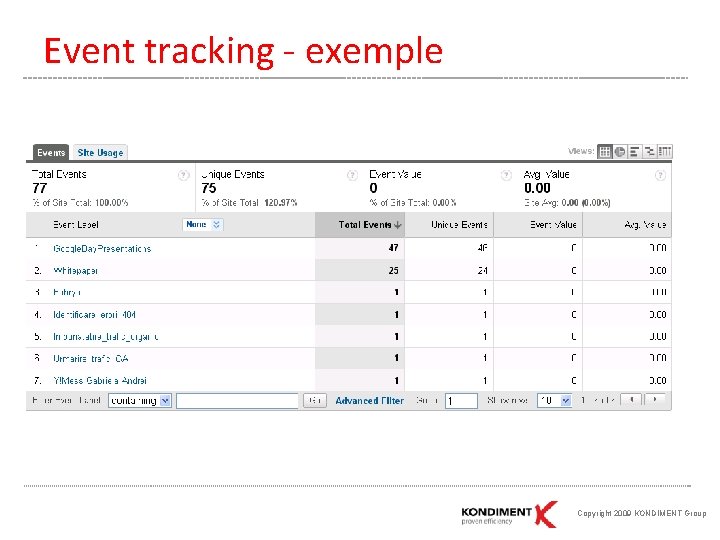Open the Site Usage tab

click(x=100, y=152)
